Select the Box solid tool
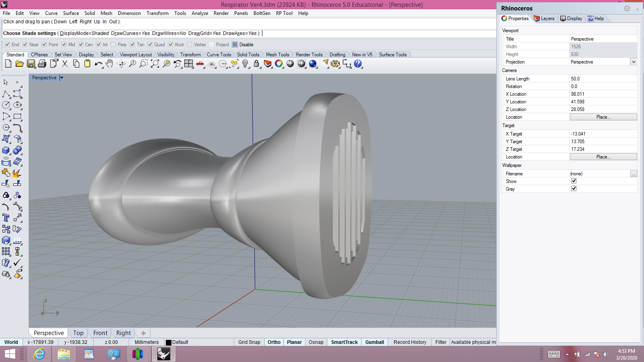Viewport: 644px width, 362px height. click(x=6, y=150)
